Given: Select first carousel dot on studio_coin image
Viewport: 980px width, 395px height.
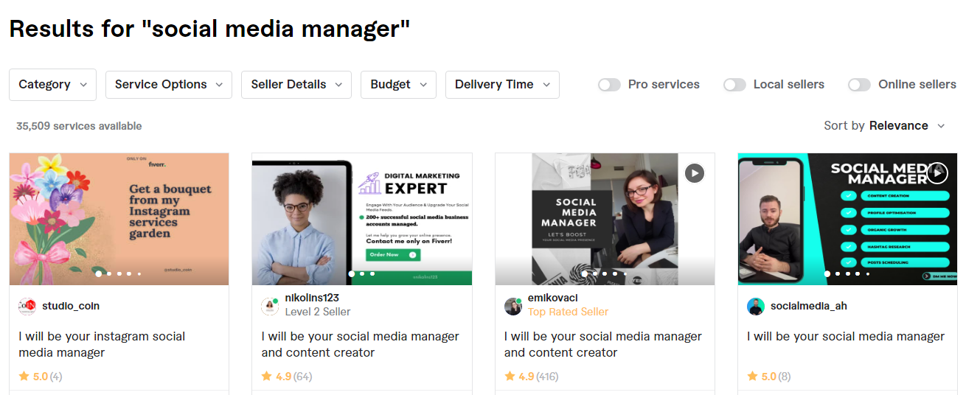Looking at the screenshot, I should pos(99,273).
